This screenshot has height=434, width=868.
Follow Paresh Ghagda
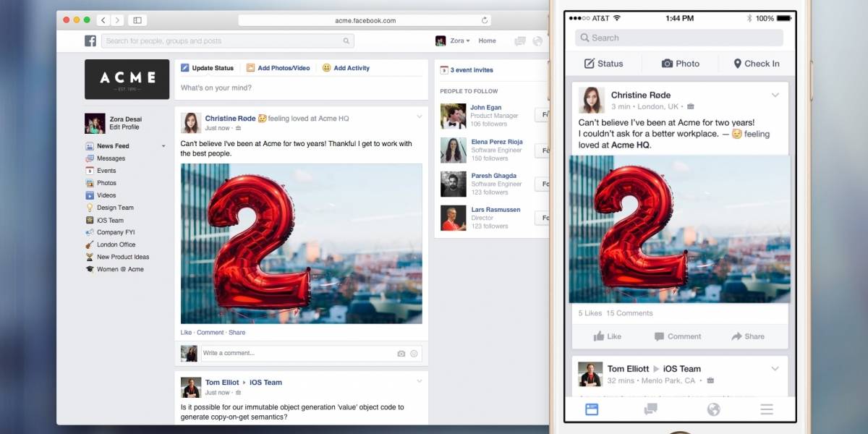[542, 184]
